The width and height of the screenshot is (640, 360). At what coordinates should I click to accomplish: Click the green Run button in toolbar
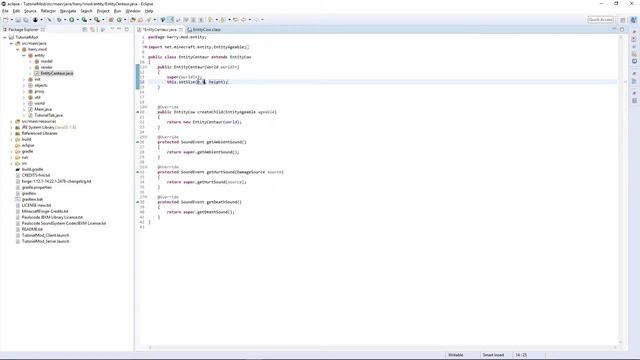tap(72, 20)
